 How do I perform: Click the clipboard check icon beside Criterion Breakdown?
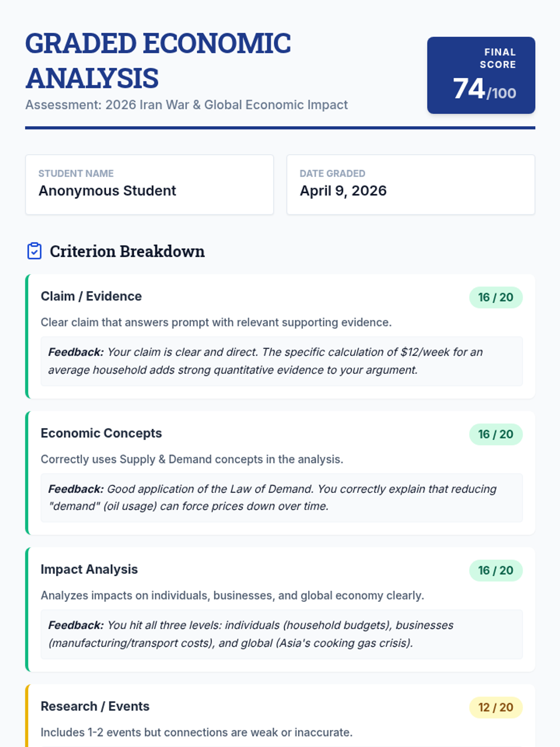click(x=35, y=251)
